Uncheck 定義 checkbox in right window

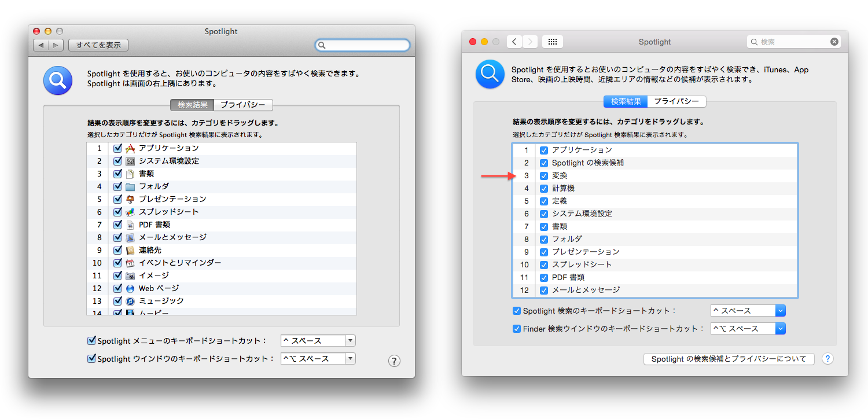(x=544, y=201)
